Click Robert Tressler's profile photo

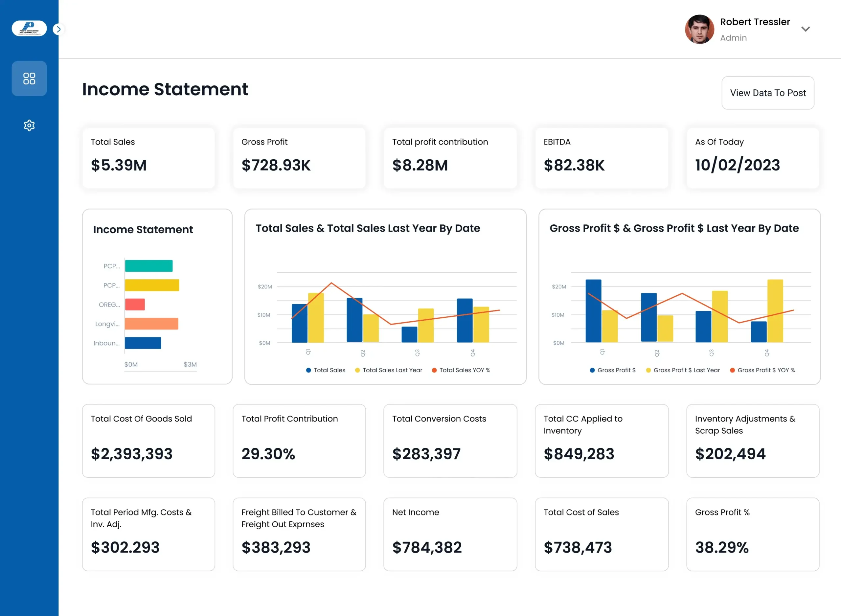coord(699,29)
